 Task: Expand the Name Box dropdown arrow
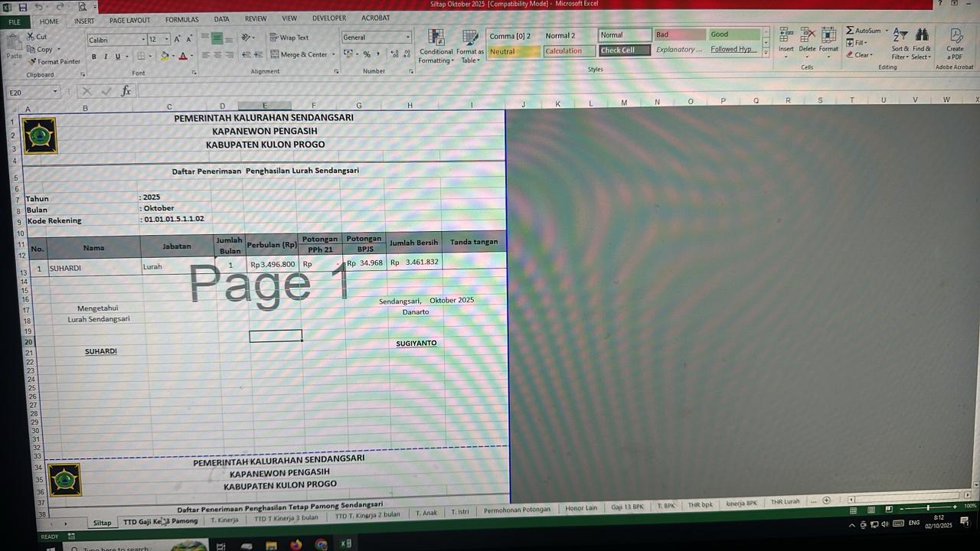[x=55, y=92]
